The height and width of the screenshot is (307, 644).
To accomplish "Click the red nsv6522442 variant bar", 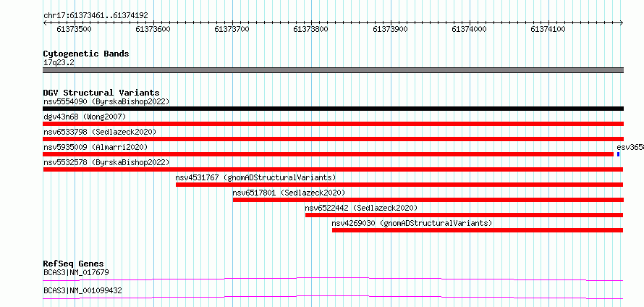I will coord(465,215).
